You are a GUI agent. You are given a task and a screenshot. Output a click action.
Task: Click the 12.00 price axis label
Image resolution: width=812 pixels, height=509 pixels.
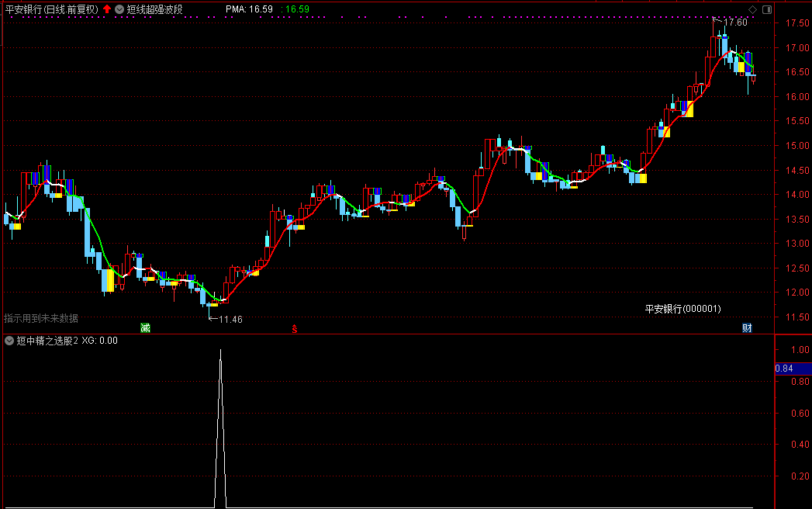pyautogui.click(x=797, y=293)
